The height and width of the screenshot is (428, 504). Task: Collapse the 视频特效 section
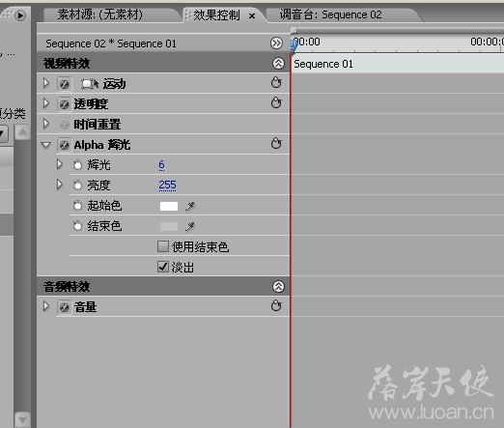pos(278,63)
